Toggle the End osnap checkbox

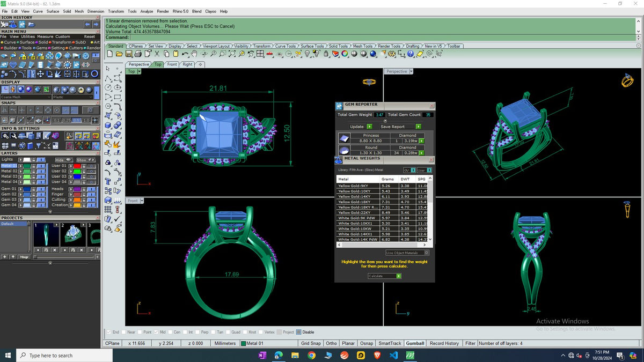[x=109, y=332]
